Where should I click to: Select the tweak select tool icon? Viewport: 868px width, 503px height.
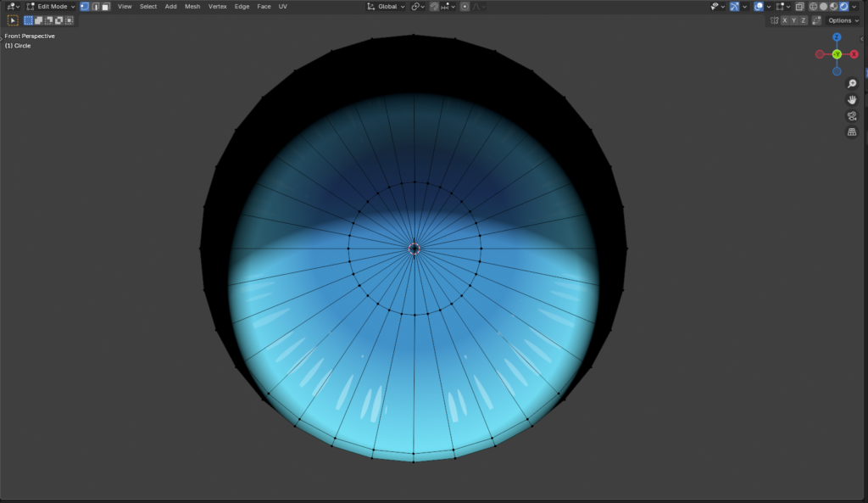13,20
